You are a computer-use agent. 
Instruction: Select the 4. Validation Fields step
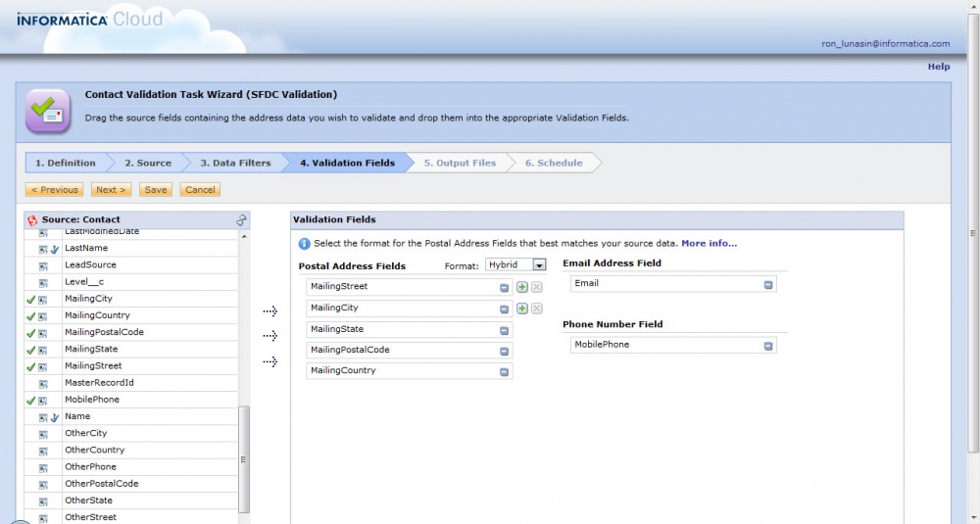[x=347, y=163]
